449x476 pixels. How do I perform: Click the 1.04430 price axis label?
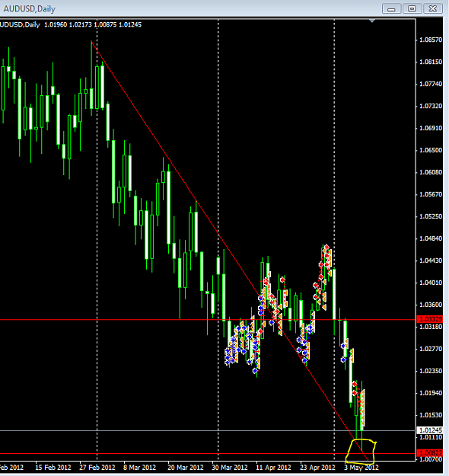431,260
